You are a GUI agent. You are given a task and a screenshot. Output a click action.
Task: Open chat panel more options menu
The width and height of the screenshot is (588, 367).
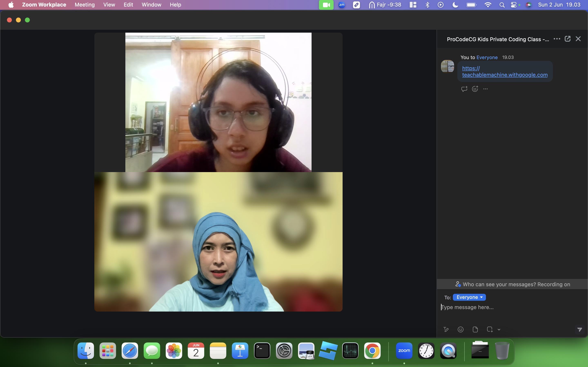(557, 39)
